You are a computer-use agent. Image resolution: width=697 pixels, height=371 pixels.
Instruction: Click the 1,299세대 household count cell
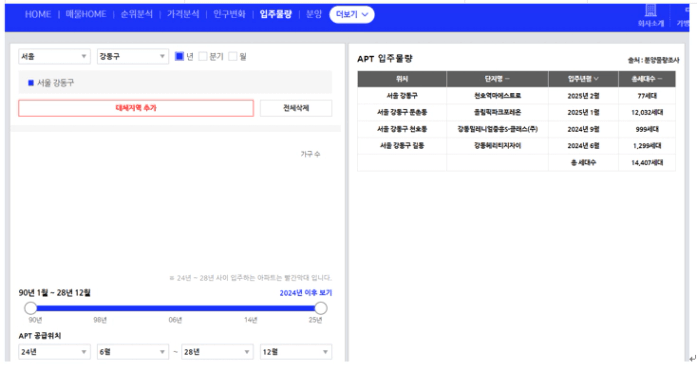pos(647,145)
